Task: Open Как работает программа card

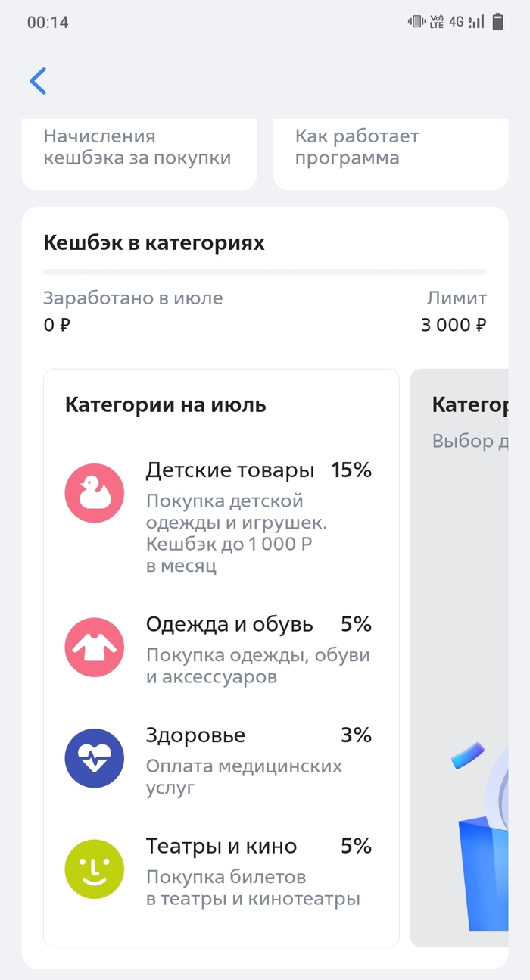Action: (390, 151)
